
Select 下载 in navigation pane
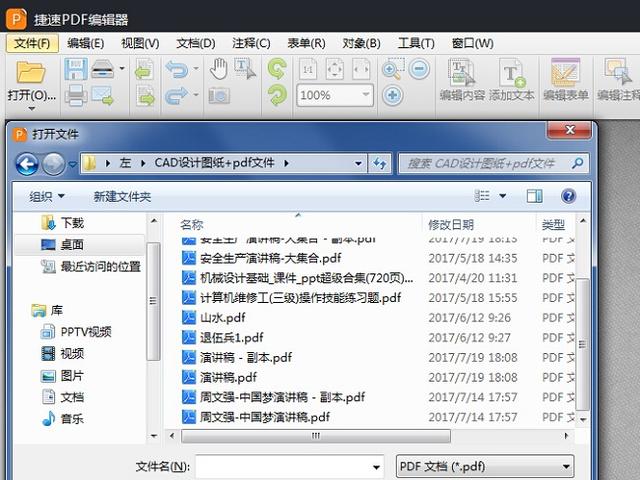click(72, 223)
